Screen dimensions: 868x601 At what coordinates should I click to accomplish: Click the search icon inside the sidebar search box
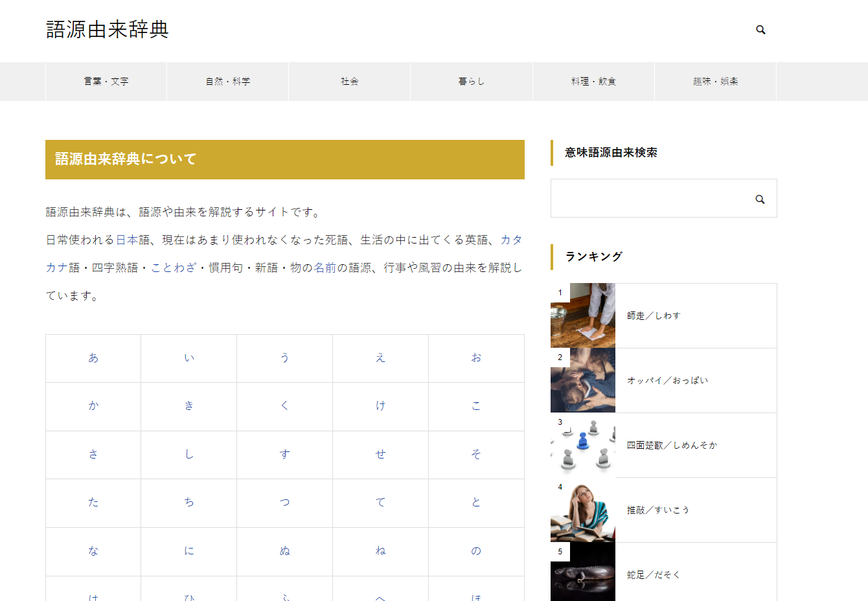759,198
